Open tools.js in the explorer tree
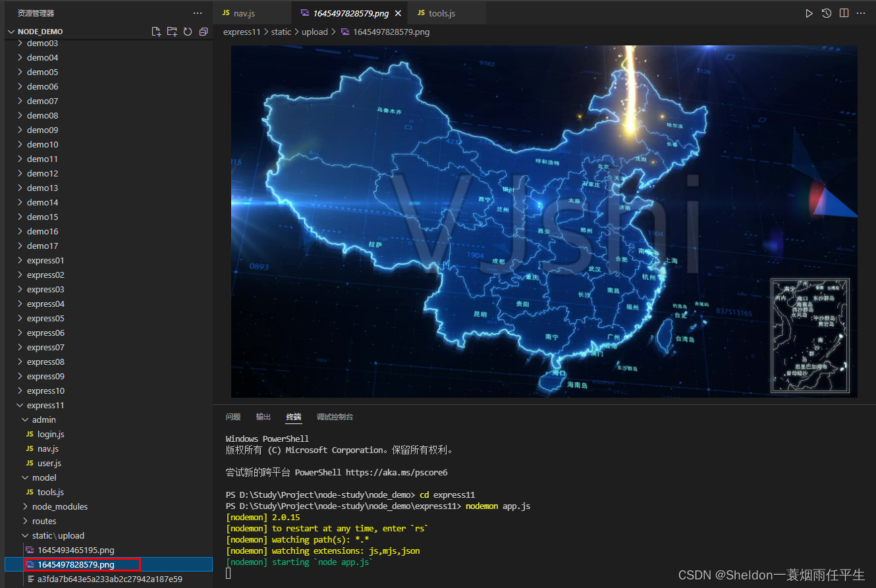Image resolution: width=876 pixels, height=588 pixels. point(109,492)
